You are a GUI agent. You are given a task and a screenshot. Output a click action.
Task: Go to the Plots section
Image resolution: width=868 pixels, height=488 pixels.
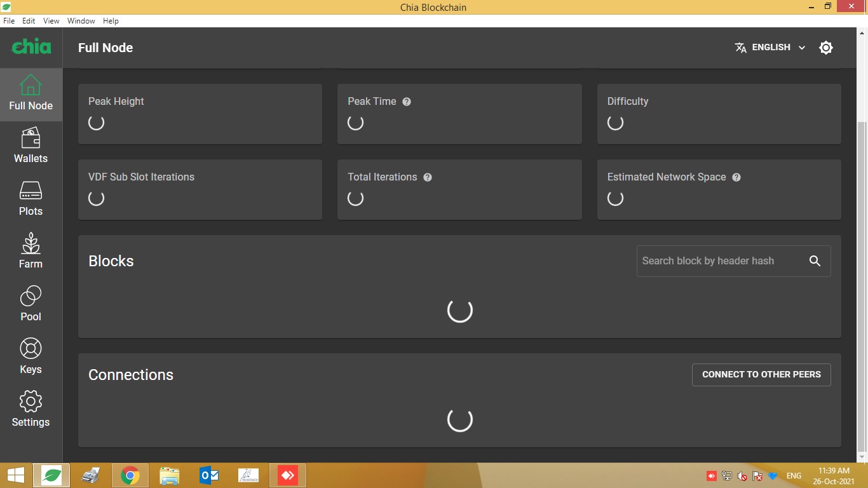[31, 200]
